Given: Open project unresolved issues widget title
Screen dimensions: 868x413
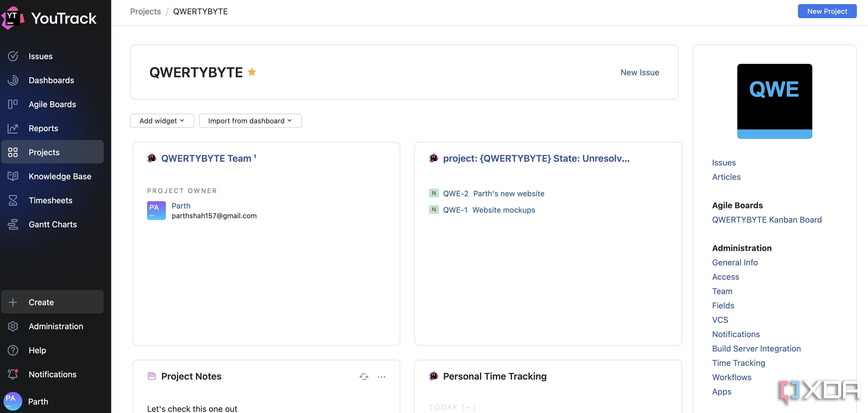Looking at the screenshot, I should (x=536, y=158).
